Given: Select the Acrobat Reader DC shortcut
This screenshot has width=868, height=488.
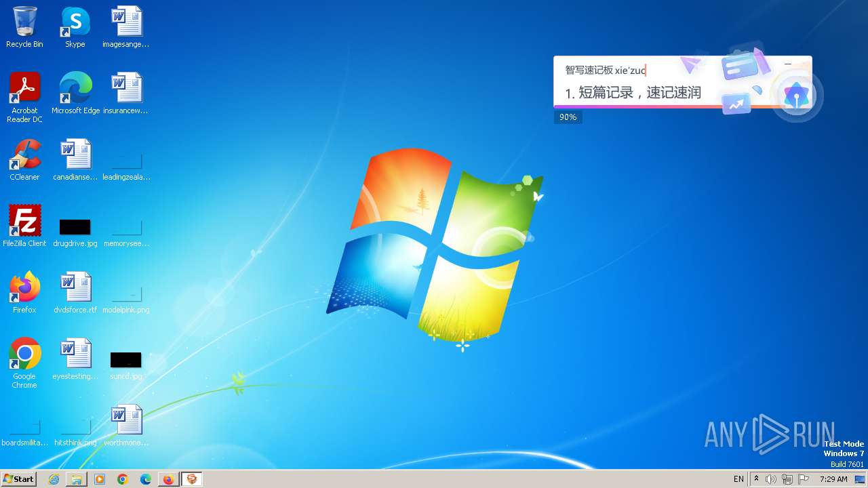Looking at the screenshot, I should 24,97.
